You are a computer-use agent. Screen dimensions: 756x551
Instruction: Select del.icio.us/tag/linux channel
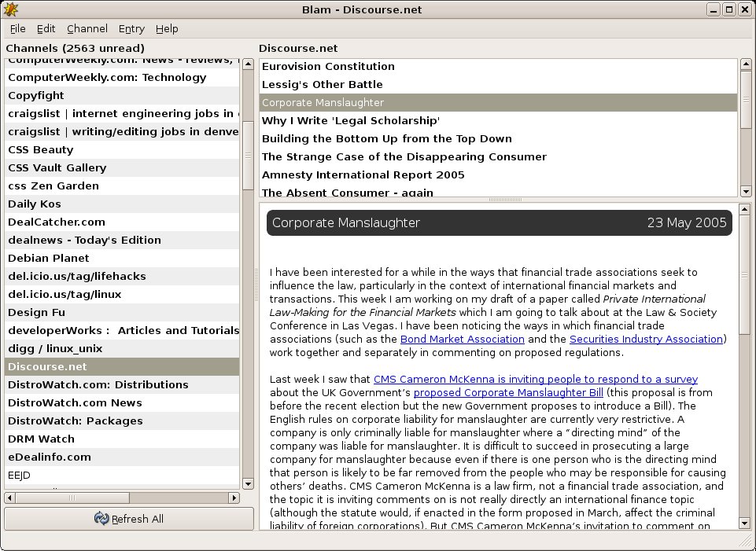[122, 294]
